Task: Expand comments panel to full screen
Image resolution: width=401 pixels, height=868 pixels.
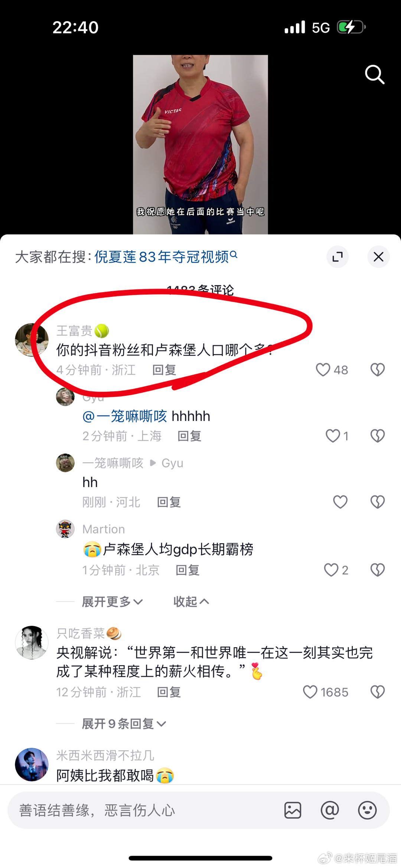Action: (x=338, y=257)
